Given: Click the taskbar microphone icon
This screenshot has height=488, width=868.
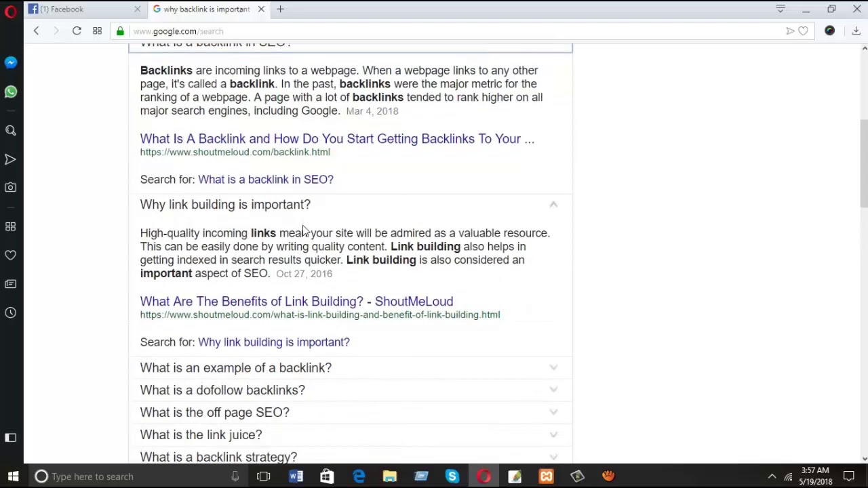Looking at the screenshot, I should (x=235, y=476).
